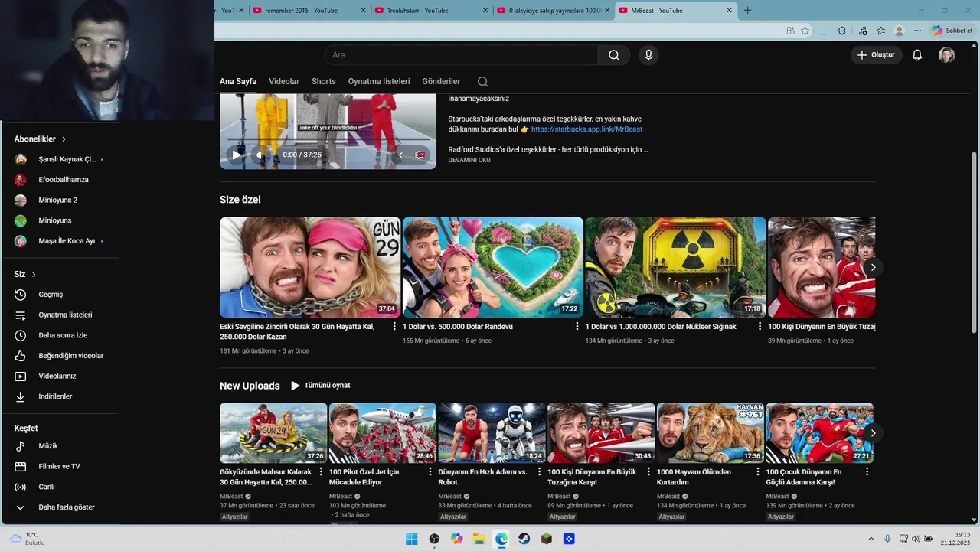
Task: Click Tümünü oynat play all button
Action: [x=320, y=386]
